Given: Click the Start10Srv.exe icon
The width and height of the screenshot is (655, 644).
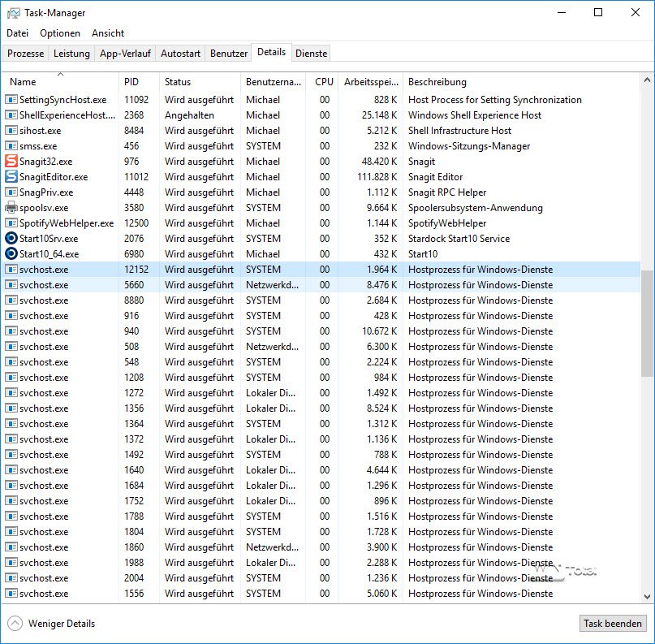Looking at the screenshot, I should (x=11, y=239).
